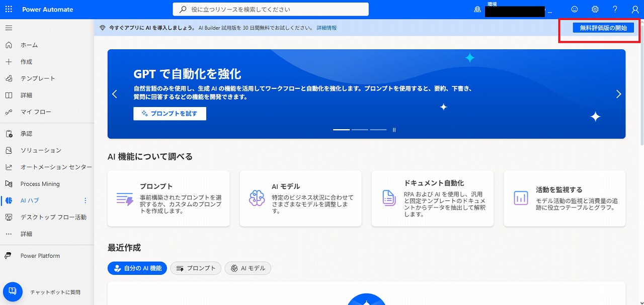This screenshot has height=305, width=644.
Task: Switch to the AI モデル filter pill
Action: [248, 268]
